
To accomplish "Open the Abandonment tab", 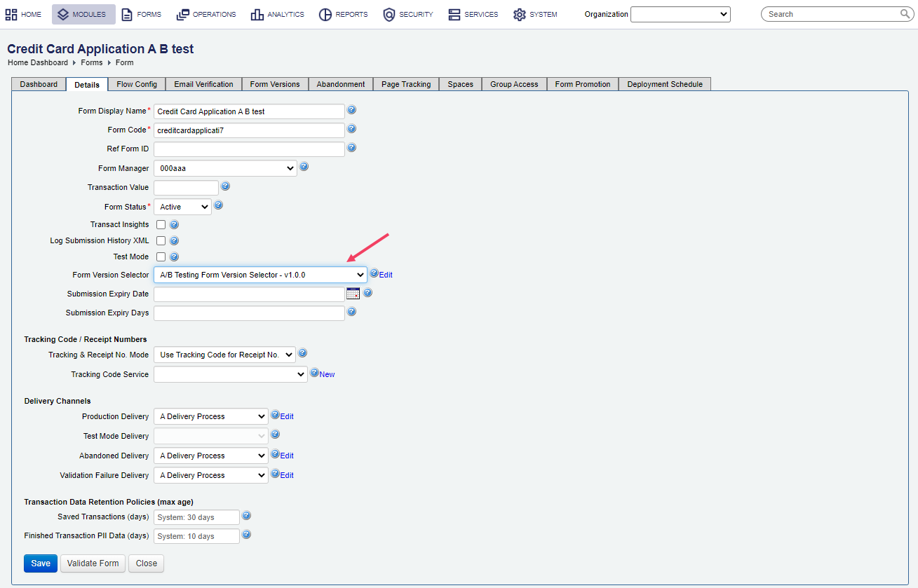I will click(340, 83).
